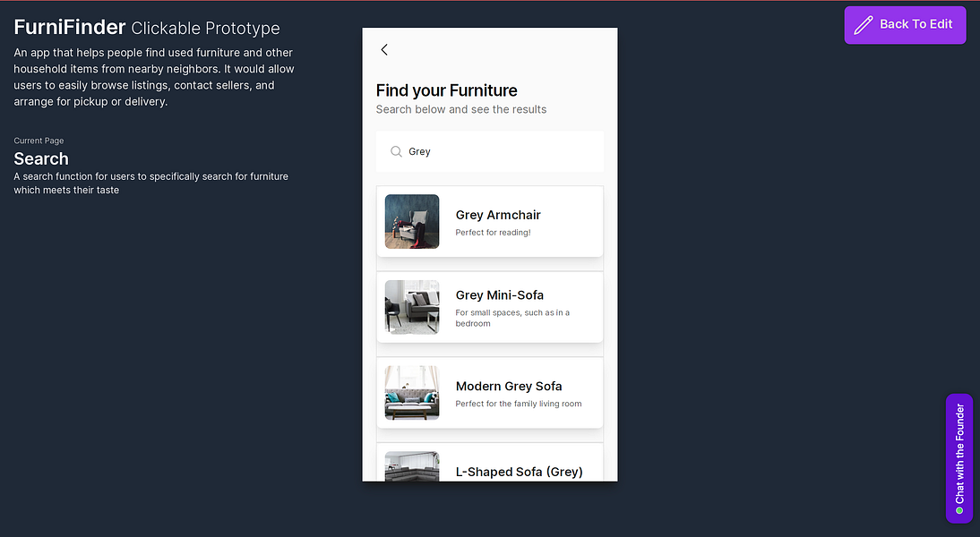The image size is (980, 537).
Task: Click the green online status dot
Action: pos(959,511)
